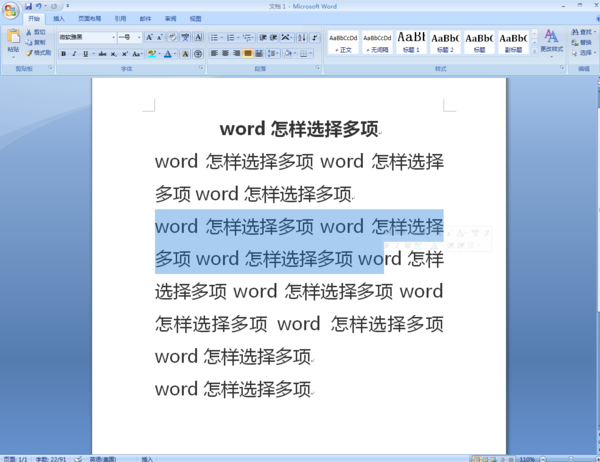Open the Change Case (Aa) menu
600x462 pixels.
pos(137,54)
